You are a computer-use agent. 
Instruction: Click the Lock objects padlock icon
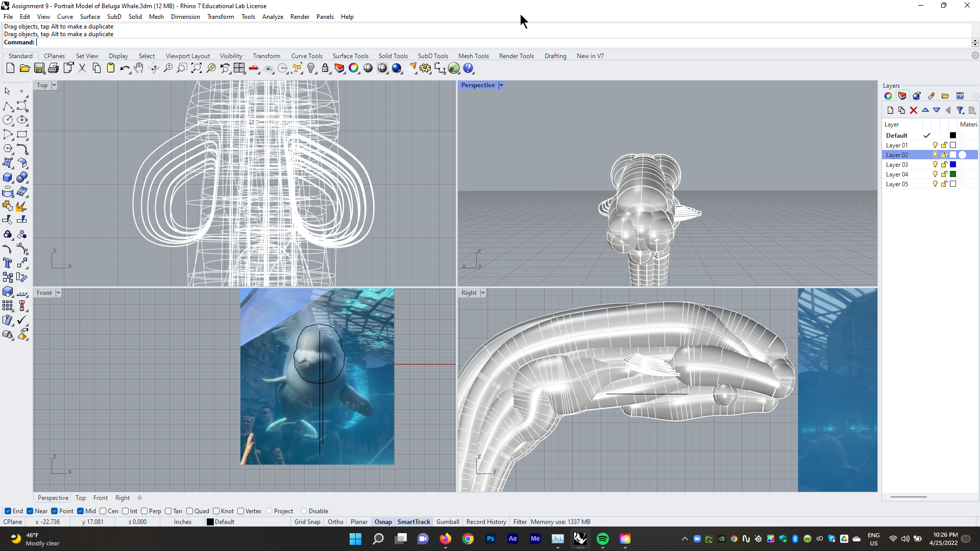(325, 68)
